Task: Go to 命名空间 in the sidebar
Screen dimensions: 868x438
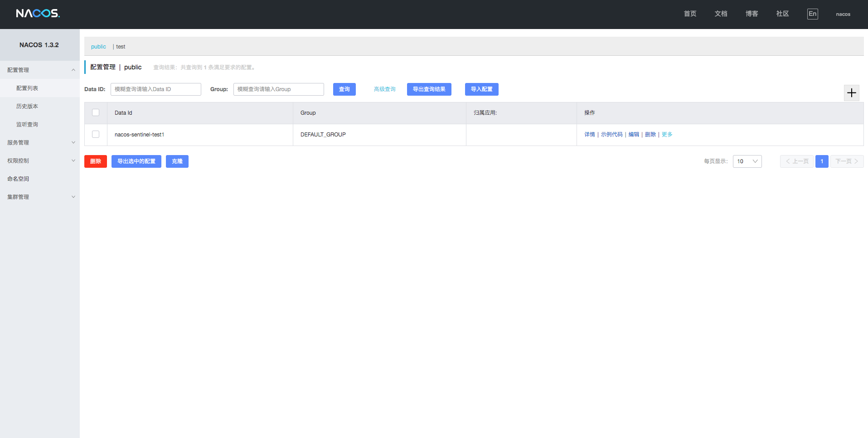Action: click(x=18, y=179)
